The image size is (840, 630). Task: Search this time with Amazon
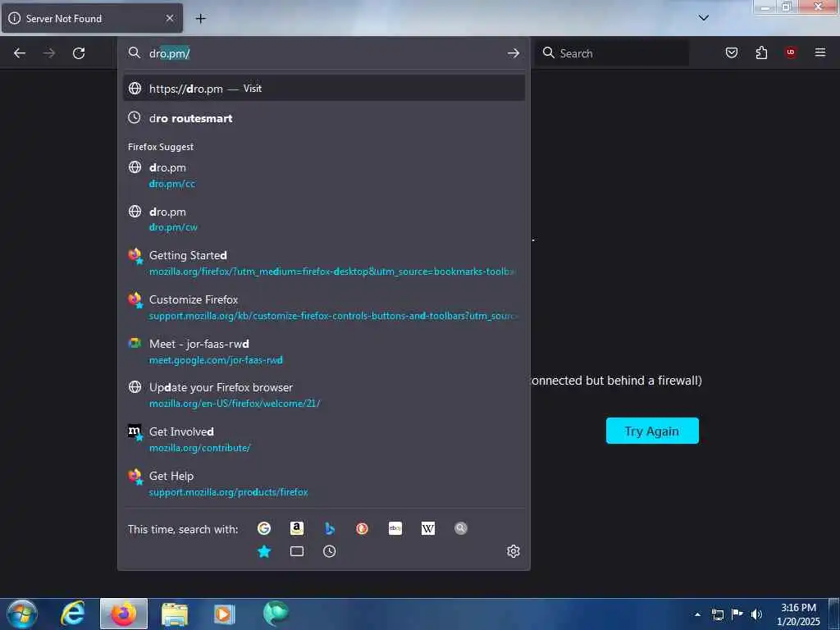(x=297, y=529)
